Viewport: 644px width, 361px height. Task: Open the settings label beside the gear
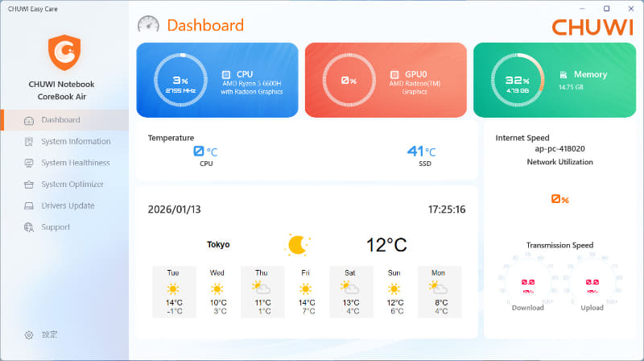pos(49,334)
